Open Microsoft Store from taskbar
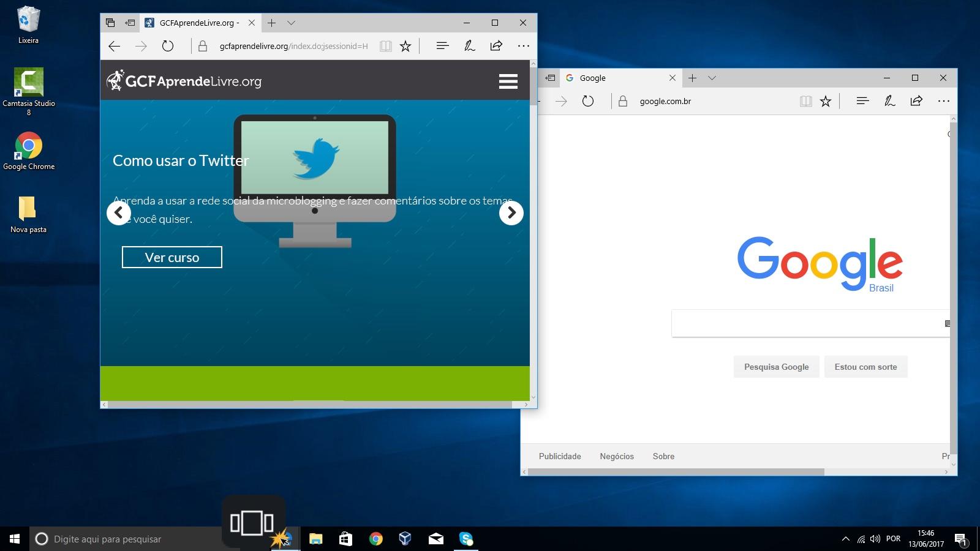 (345, 539)
